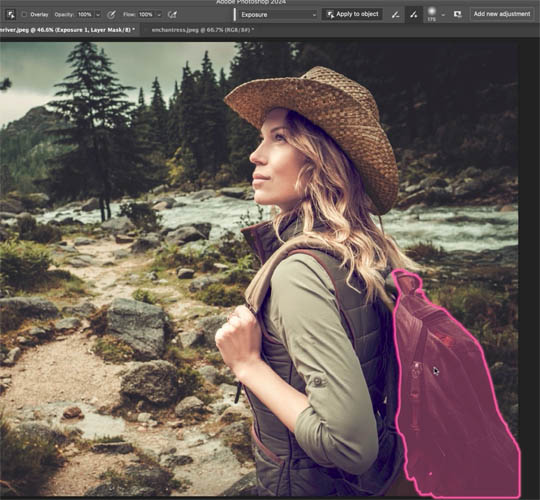
Task: Click the Apply to object button
Action: (x=352, y=14)
